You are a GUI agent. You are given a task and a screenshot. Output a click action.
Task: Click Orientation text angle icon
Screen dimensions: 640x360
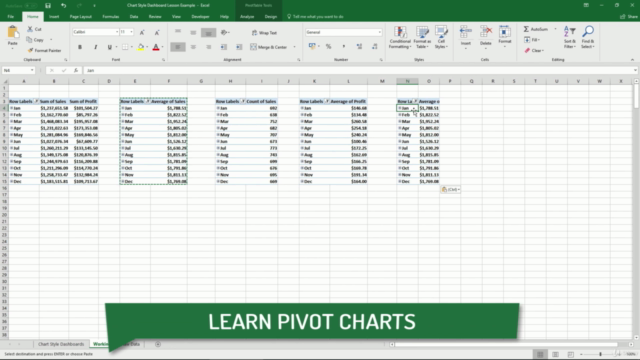[224, 32]
